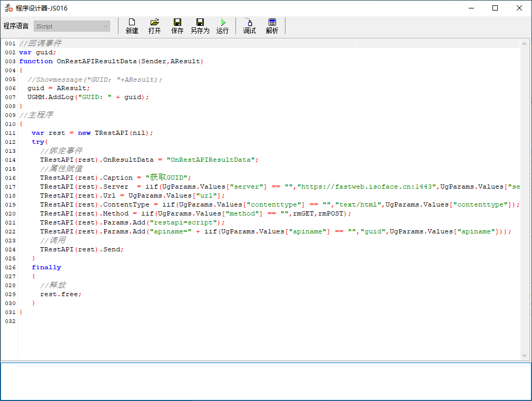The height and width of the screenshot is (401, 532).
Task: Maximize the 程序设计器 window
Action: 495,8
